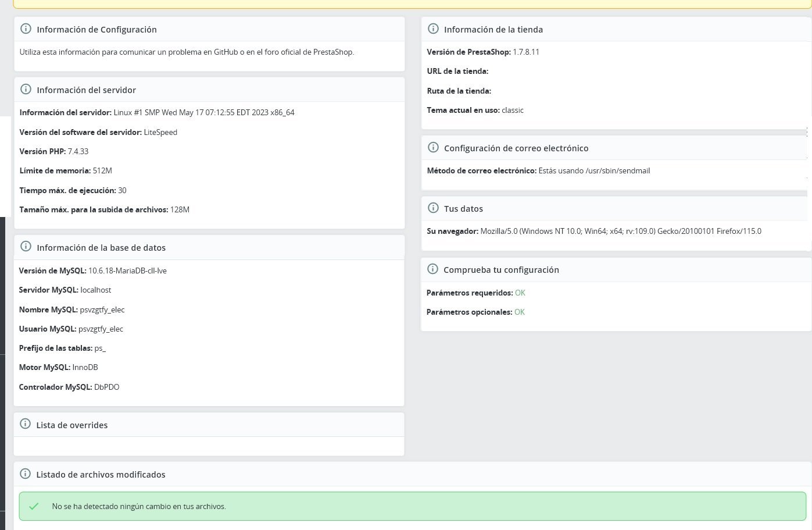Click the OK status for Parámetros requeridos
Screen dimensions: 812x530
(520, 293)
